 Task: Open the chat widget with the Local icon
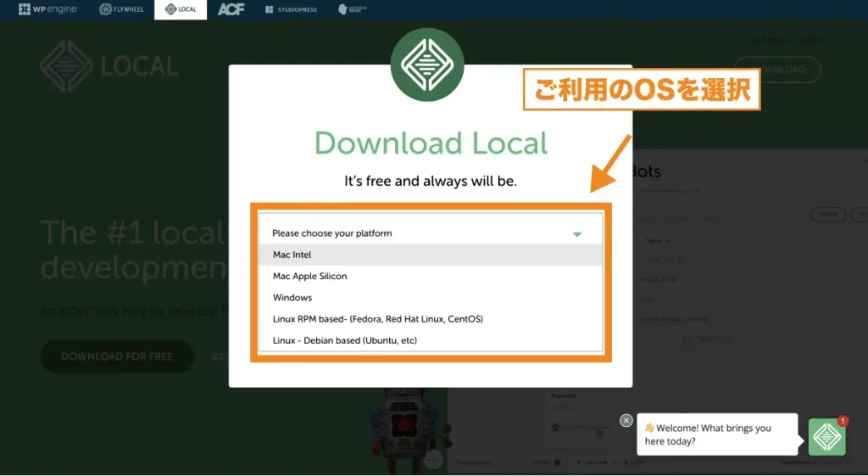(x=826, y=437)
